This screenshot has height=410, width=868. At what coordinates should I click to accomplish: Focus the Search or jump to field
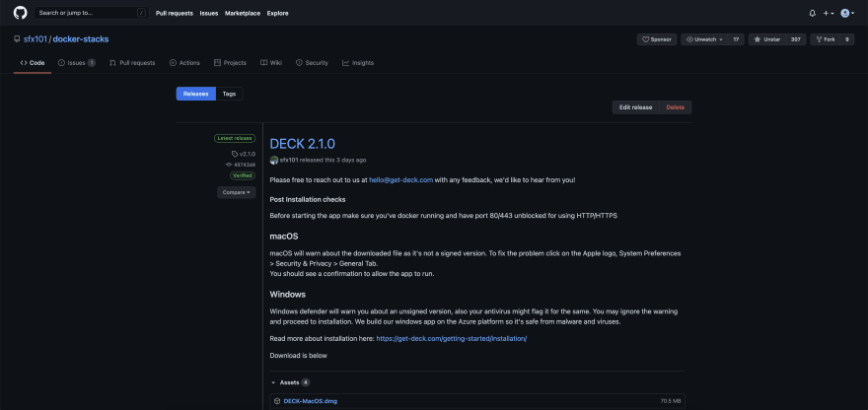92,13
